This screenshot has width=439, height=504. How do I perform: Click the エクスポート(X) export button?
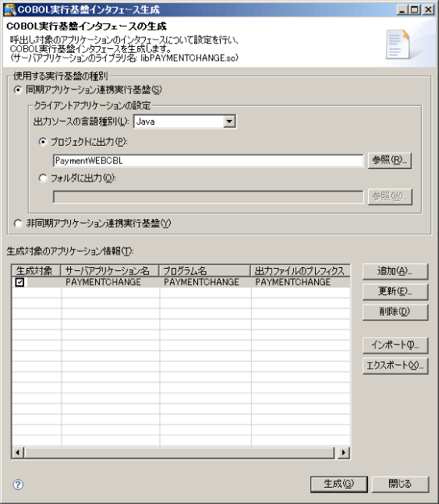[395, 366]
